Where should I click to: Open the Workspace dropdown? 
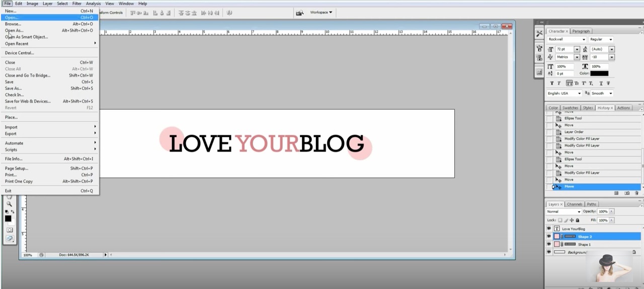click(x=321, y=12)
